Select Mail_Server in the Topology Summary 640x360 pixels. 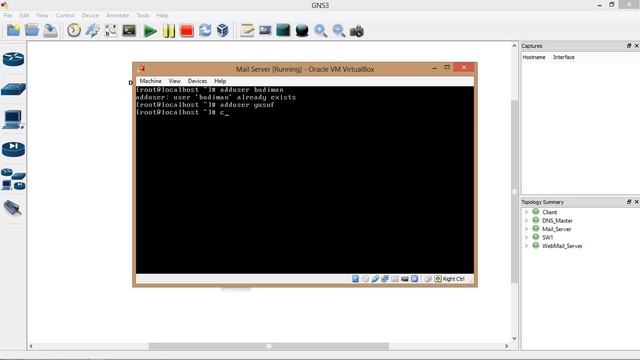[556, 229]
